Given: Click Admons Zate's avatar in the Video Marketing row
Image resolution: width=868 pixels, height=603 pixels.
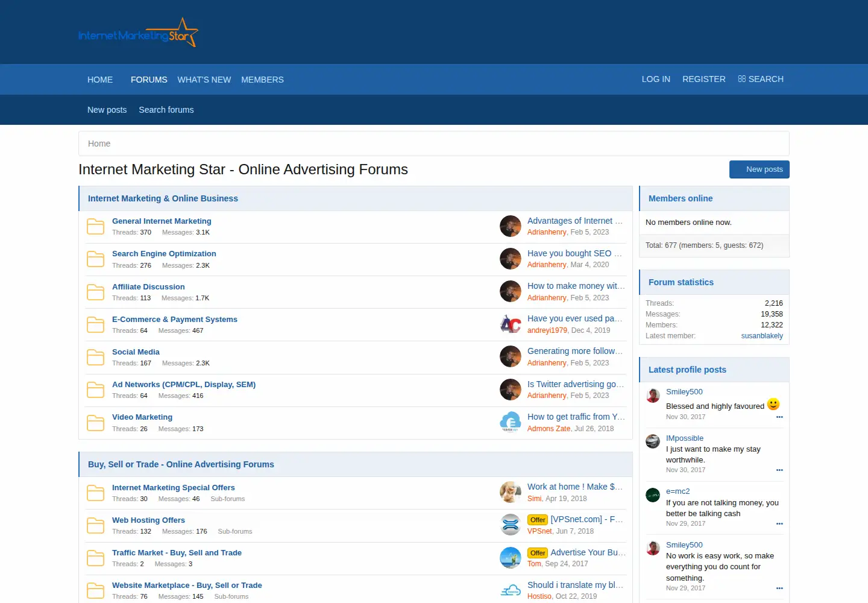Looking at the screenshot, I should click(511, 421).
